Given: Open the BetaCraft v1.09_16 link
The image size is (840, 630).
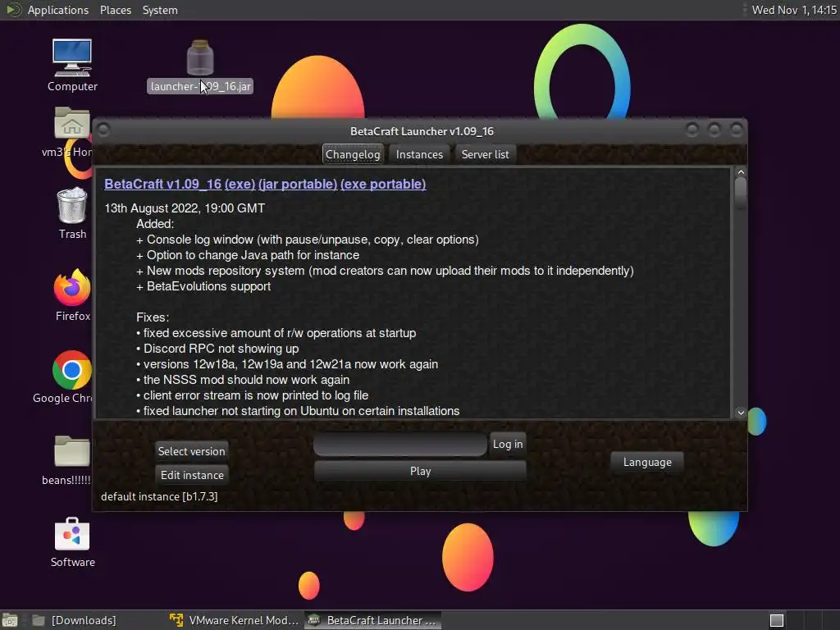Looking at the screenshot, I should tap(162, 184).
